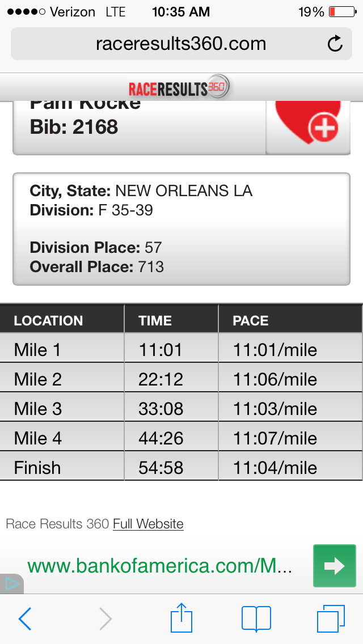Open the Safari share sheet icon
This screenshot has width=363, height=644.
(181, 617)
